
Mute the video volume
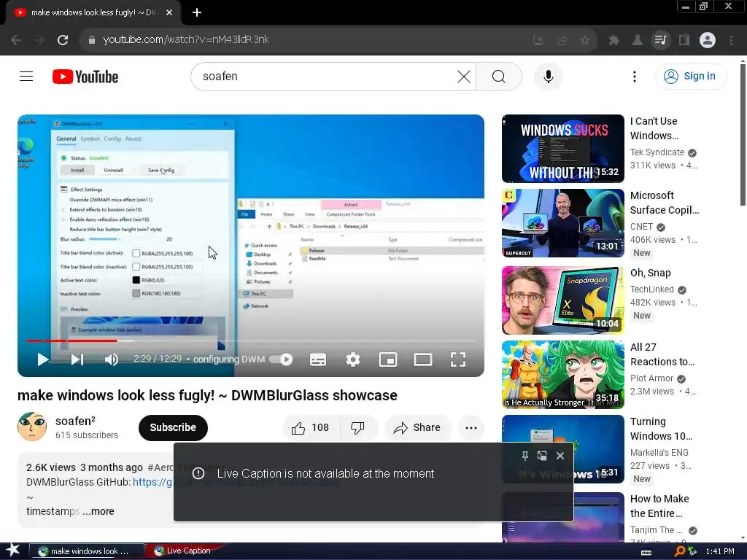coord(111,359)
